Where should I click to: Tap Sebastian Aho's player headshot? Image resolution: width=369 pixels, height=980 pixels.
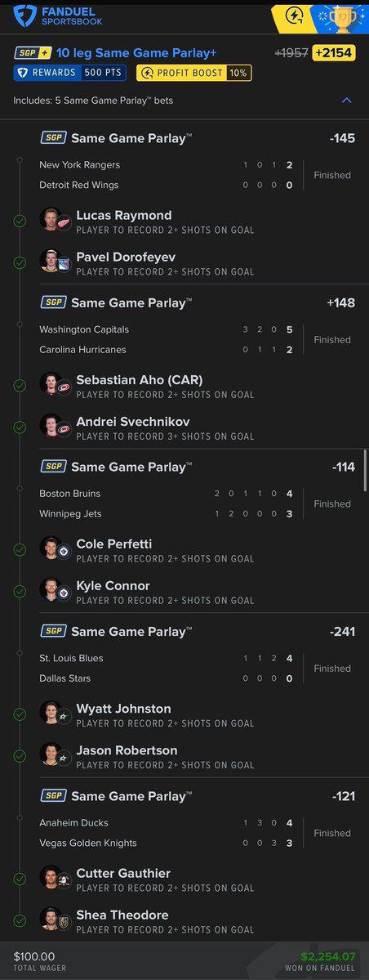point(50,384)
